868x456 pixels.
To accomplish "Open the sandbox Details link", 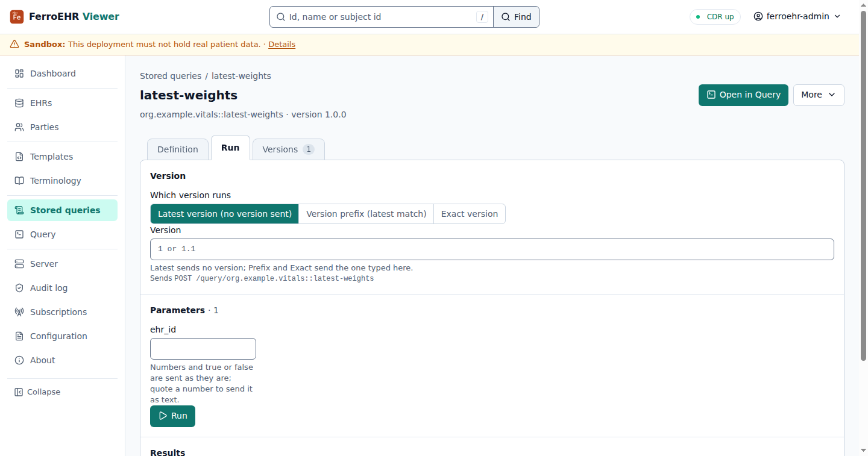I will click(x=281, y=45).
